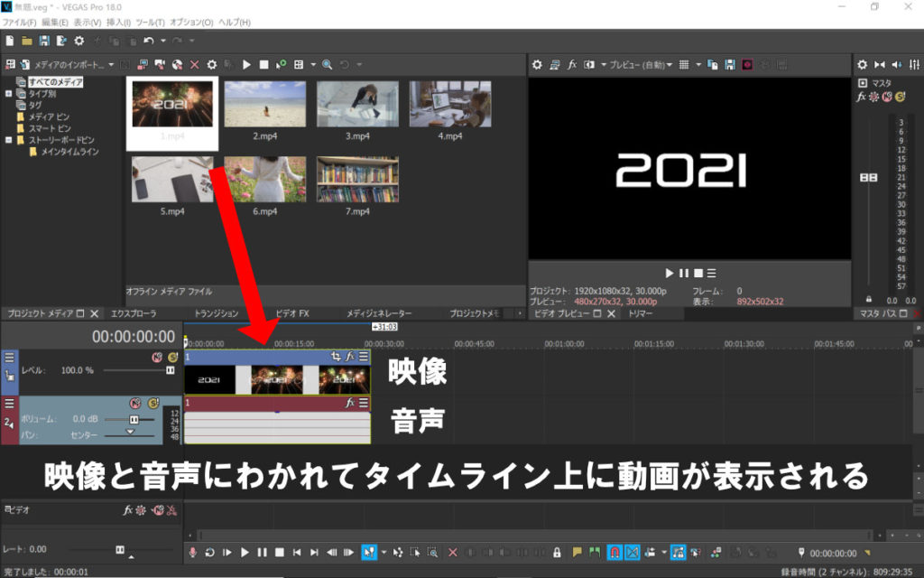This screenshot has height=578, width=924.
Task: Click the Undo arrow in main toolbar
Action: coord(147,41)
